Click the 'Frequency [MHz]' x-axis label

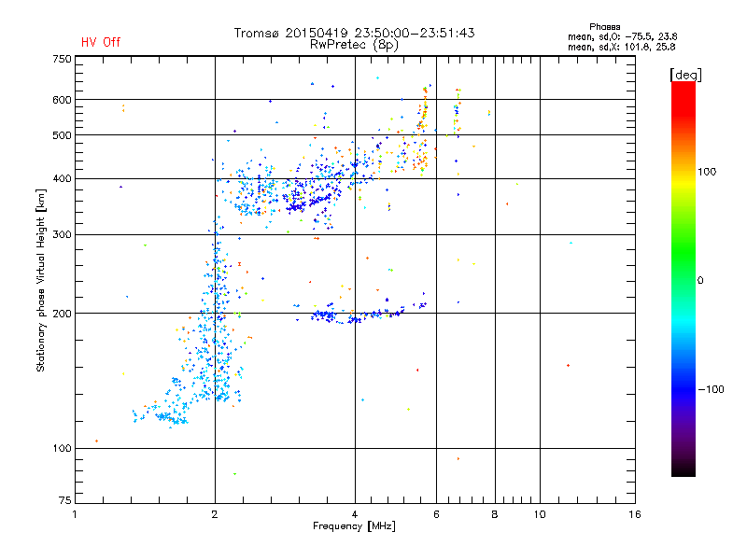click(x=354, y=526)
